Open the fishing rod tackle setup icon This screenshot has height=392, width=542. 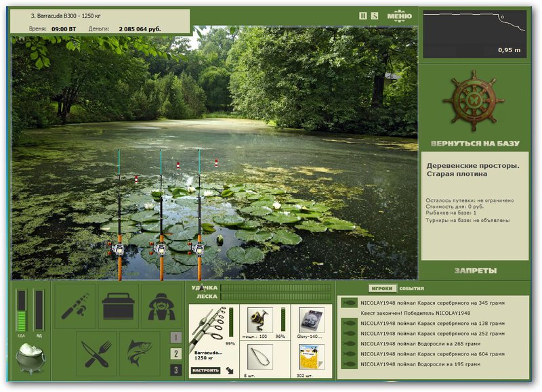coord(75,306)
